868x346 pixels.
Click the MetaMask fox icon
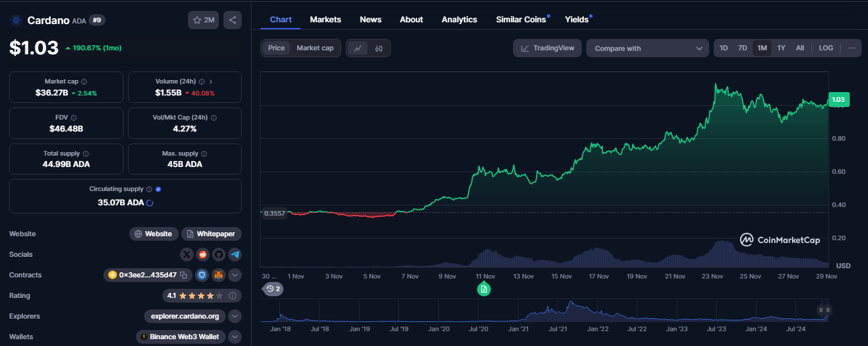218,275
